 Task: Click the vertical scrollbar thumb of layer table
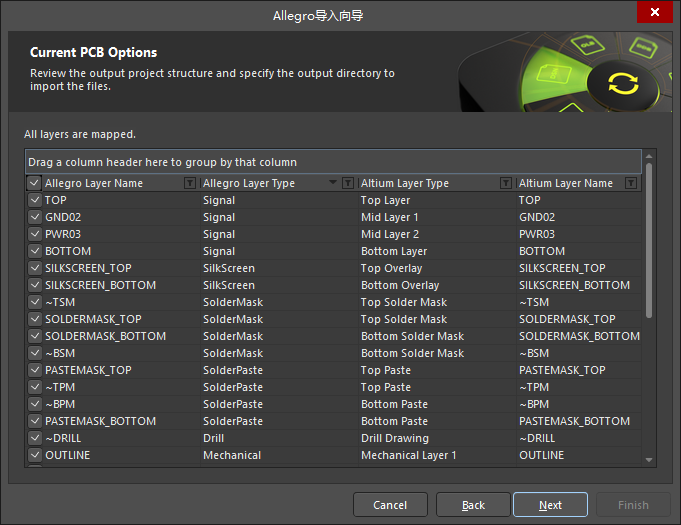(649, 240)
